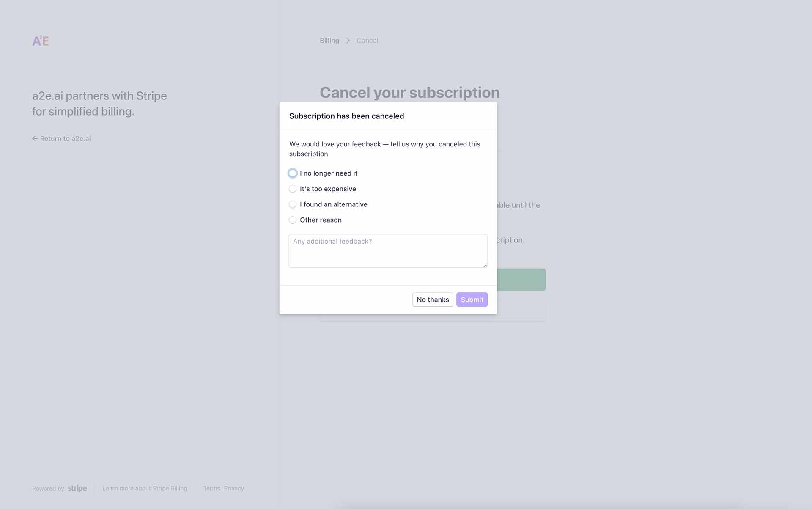This screenshot has height=509, width=812.
Task: Select 'It's too expensive' radio button
Action: pos(293,189)
